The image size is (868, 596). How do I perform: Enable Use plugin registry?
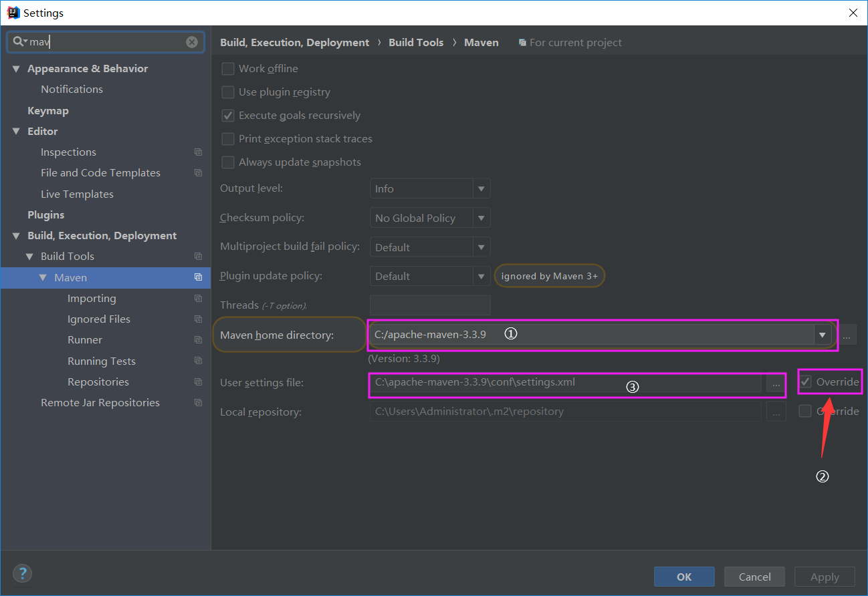(228, 92)
